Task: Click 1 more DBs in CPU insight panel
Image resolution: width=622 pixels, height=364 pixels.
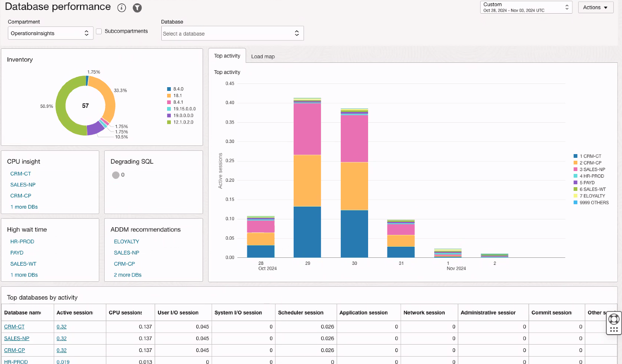Action: [x=24, y=207]
